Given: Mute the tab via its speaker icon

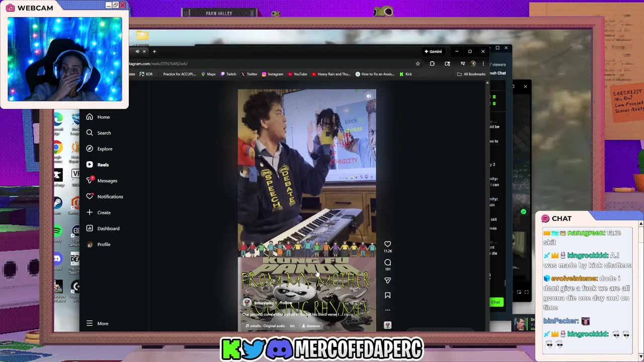Looking at the screenshot, I should pyautogui.click(x=137, y=51).
